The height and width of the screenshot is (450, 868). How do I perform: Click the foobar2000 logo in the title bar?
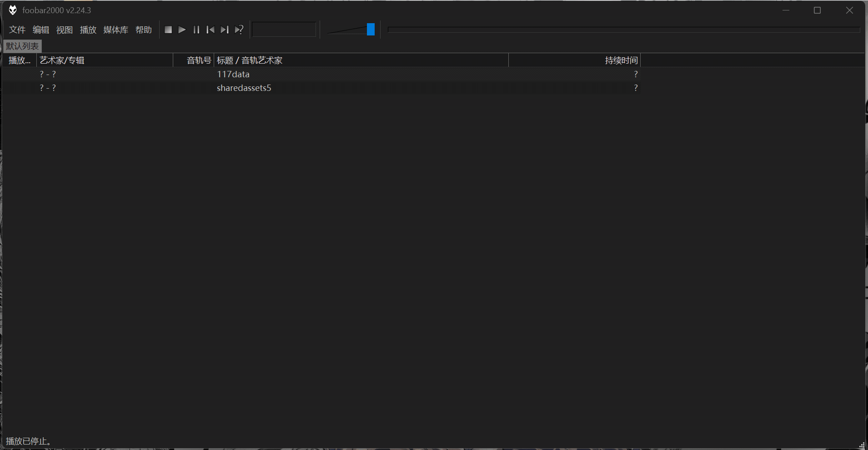[x=13, y=10]
